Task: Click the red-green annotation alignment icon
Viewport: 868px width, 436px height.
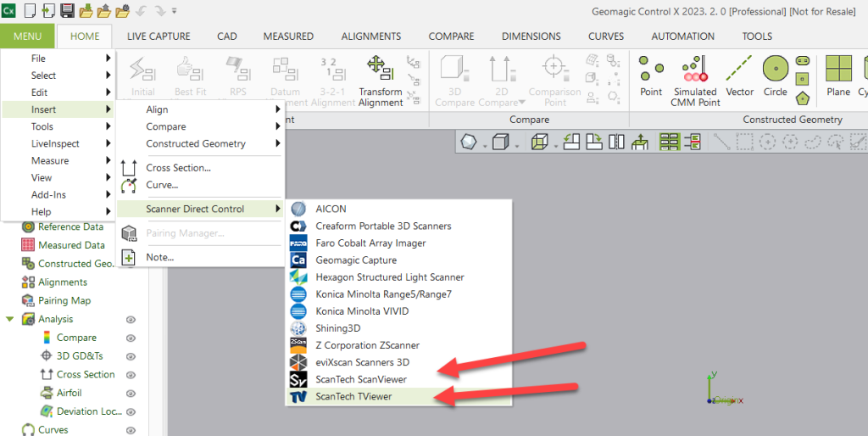Action: tap(693, 143)
